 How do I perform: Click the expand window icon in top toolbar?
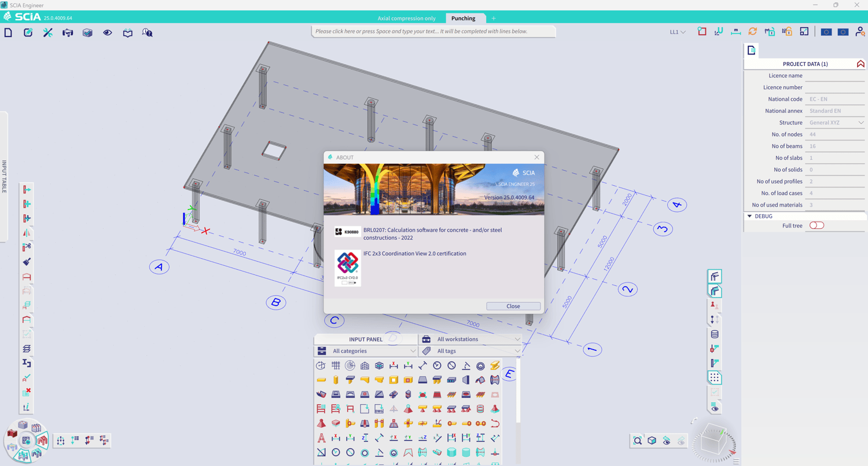[804, 31]
